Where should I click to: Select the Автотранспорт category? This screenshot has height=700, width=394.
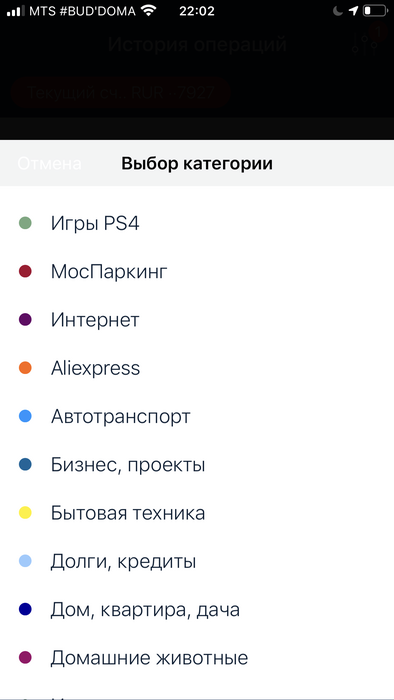pyautogui.click(x=197, y=417)
